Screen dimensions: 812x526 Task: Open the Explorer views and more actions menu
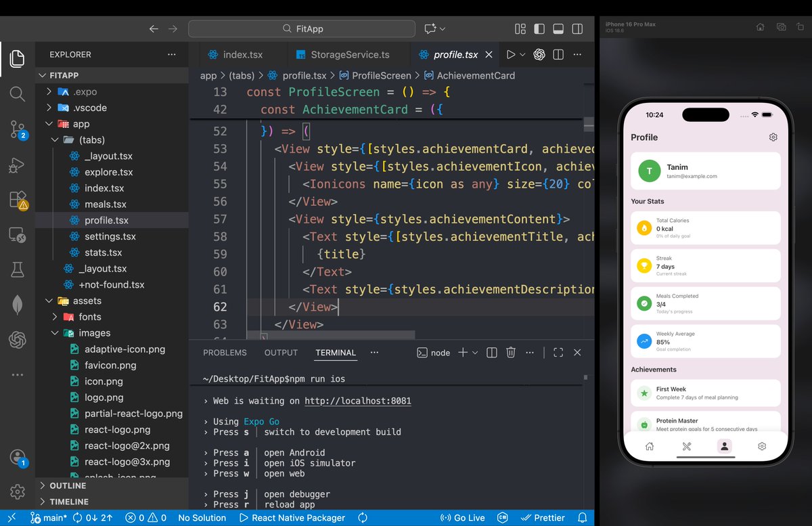click(171, 55)
